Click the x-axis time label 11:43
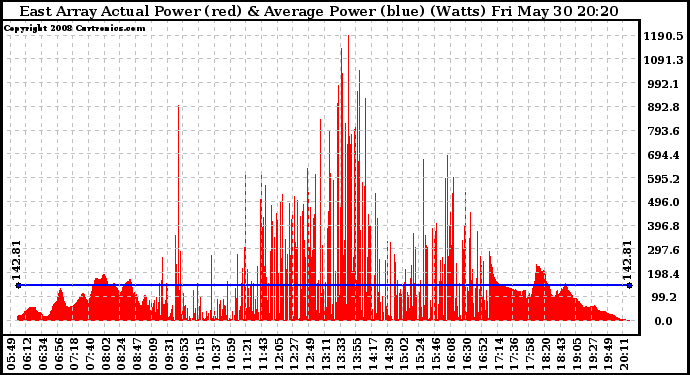 click(x=263, y=354)
